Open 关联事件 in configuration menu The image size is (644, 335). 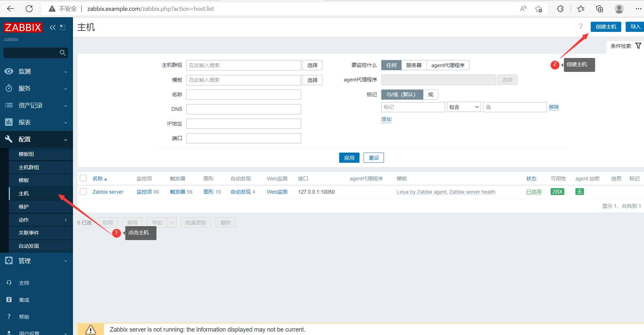tap(41, 233)
